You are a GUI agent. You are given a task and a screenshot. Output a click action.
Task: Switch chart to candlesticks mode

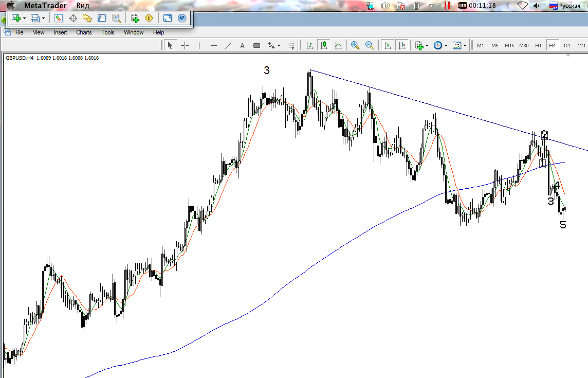[324, 45]
